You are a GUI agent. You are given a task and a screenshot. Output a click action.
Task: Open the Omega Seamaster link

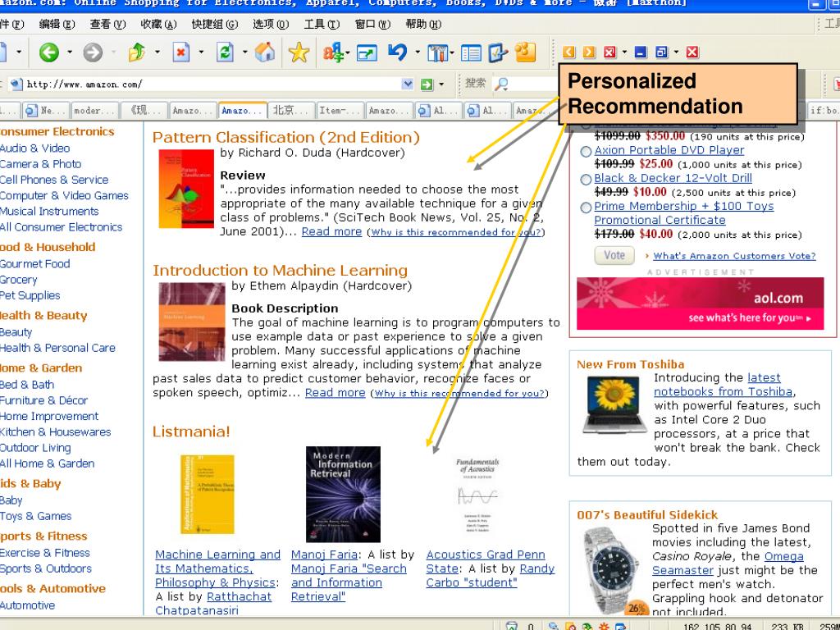point(728,563)
